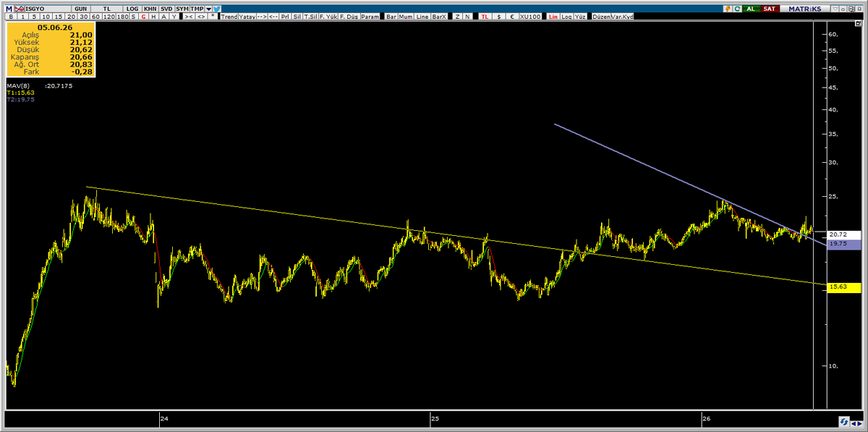
Task: Shift chart right with --> button
Action: pyautogui.click(x=262, y=17)
